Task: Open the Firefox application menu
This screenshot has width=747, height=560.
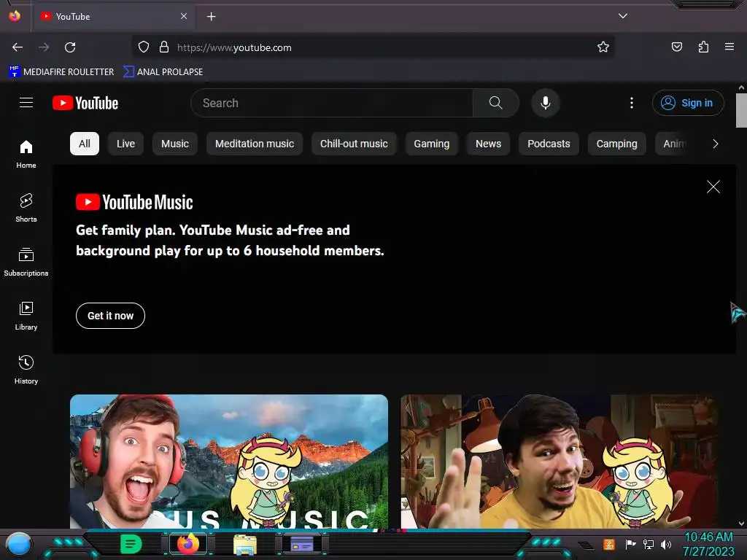Action: click(729, 47)
